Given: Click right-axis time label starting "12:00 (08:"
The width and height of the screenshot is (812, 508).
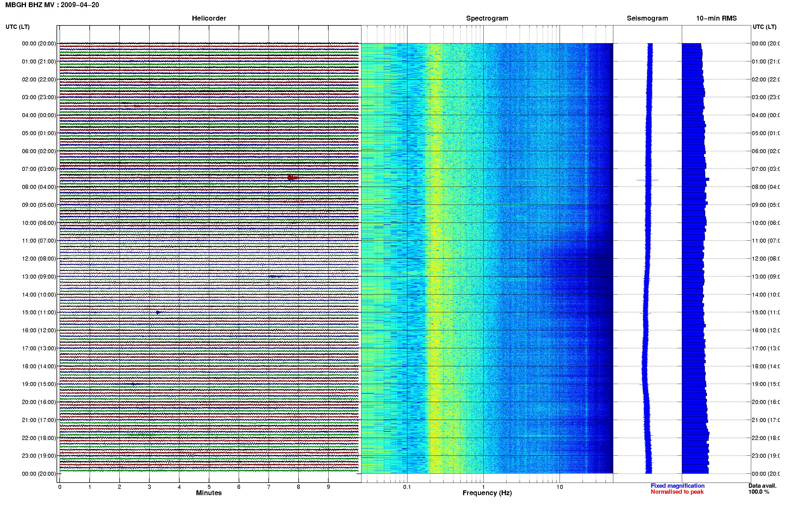Looking at the screenshot, I should pos(766,259).
